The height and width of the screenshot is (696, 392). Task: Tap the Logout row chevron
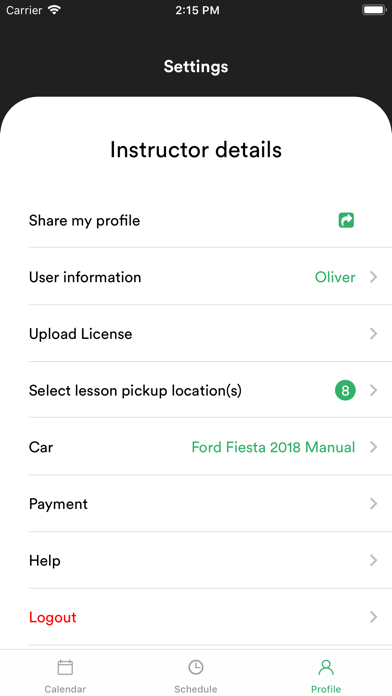(373, 617)
